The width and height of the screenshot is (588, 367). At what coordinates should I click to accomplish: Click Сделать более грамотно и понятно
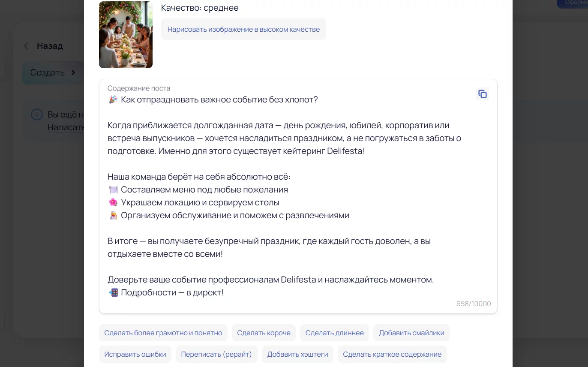(x=163, y=333)
